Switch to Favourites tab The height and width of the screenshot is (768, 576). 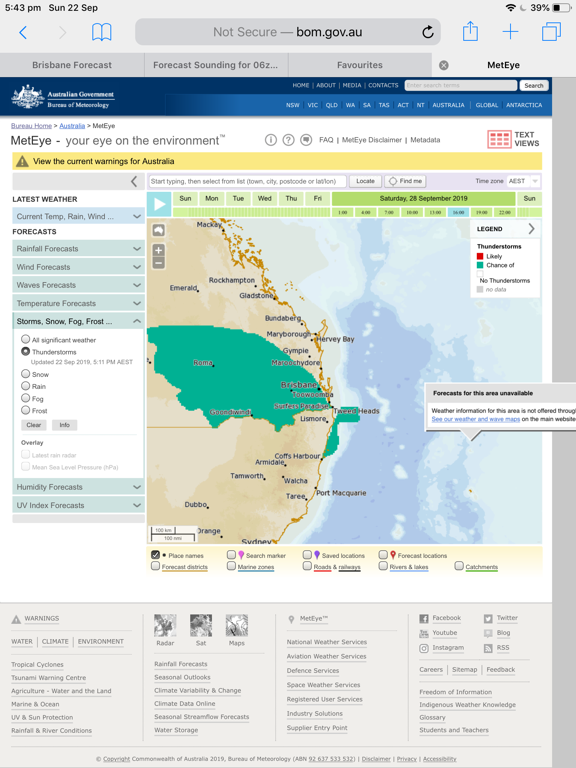(360, 65)
